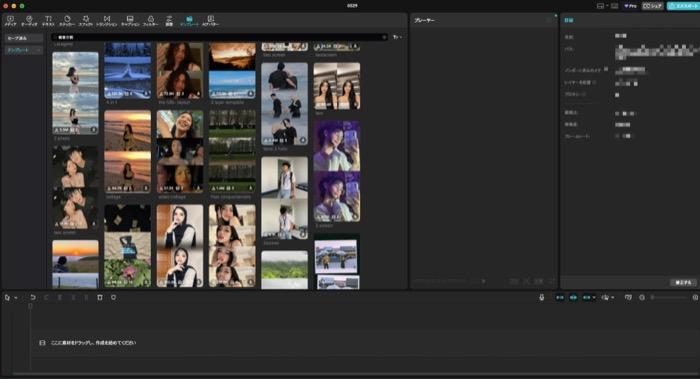This screenshot has height=379, width=700.
Task: Click the redo arrow in timeline toolbar
Action: [x=46, y=297]
